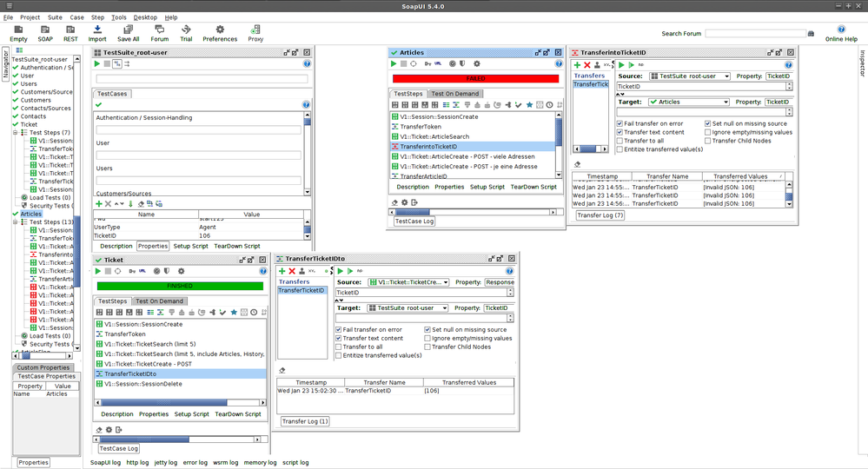Click the Import project icon
This screenshot has height=469, width=868.
(97, 33)
